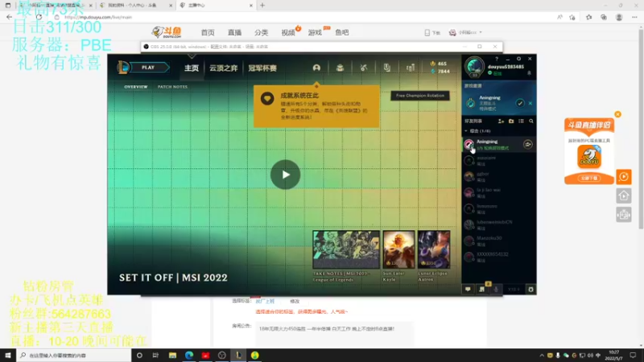Select friend la ji lao wai
The width and height of the screenshot is (644, 362).
(x=498, y=193)
